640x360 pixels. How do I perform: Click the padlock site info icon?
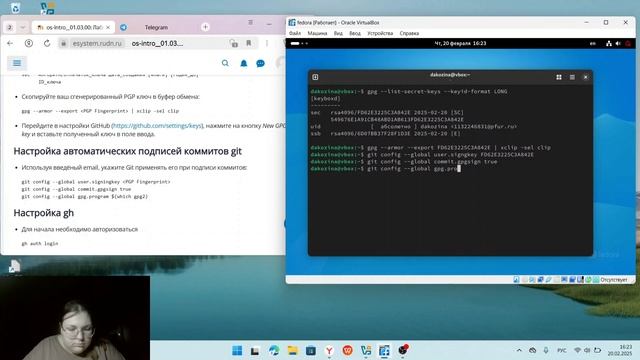click(63, 43)
